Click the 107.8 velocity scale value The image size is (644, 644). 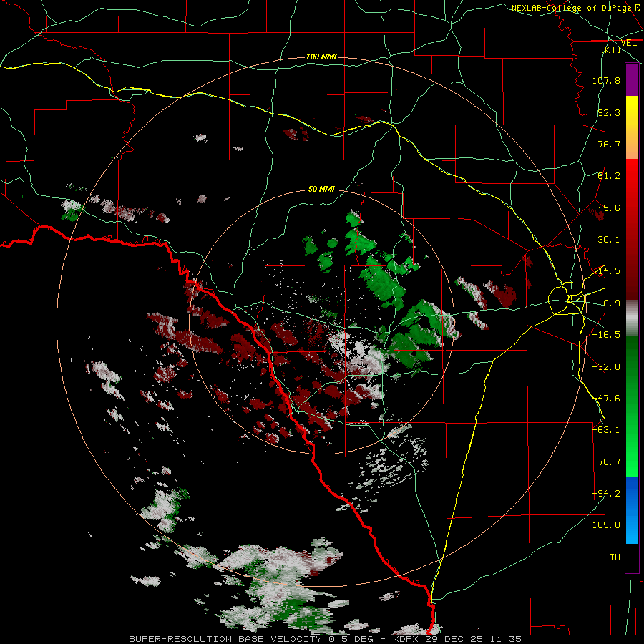pos(606,80)
